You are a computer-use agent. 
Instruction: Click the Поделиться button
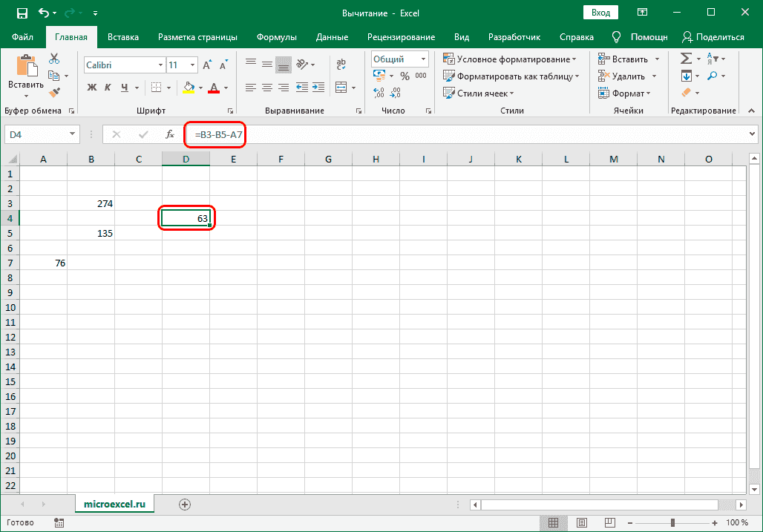(713, 36)
